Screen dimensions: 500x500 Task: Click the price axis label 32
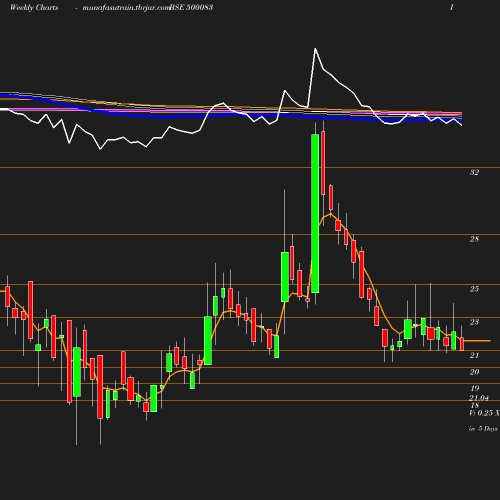474,172
